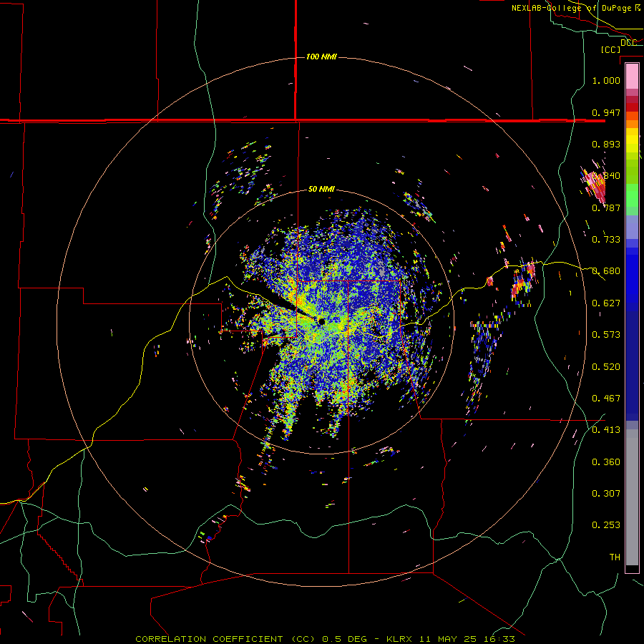Pick the bright green swatch above 0.787
This screenshot has width=644, height=644.
(x=632, y=195)
